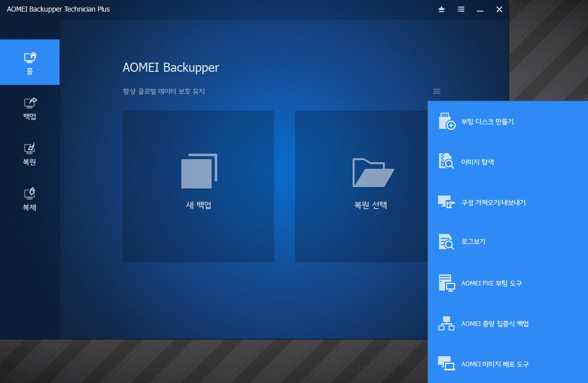Toggle the tools hamburger menu icon
588x383 pixels.
click(x=437, y=91)
